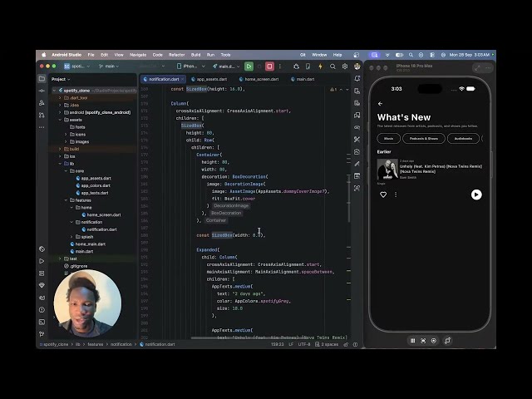Expand the build folder
The width and height of the screenshot is (532, 399).
coord(60,149)
